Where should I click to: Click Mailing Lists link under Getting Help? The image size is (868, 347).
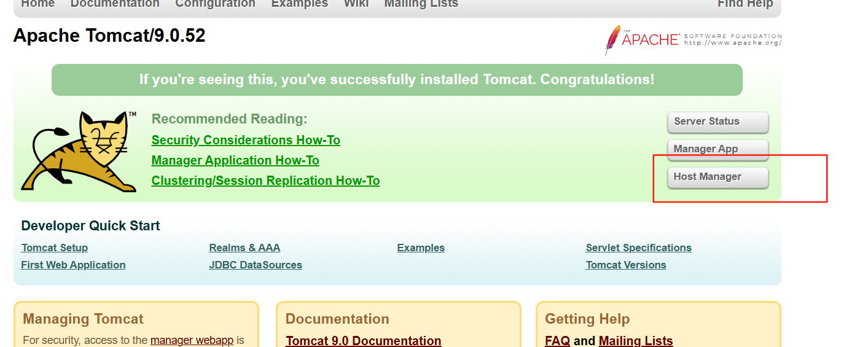636,340
